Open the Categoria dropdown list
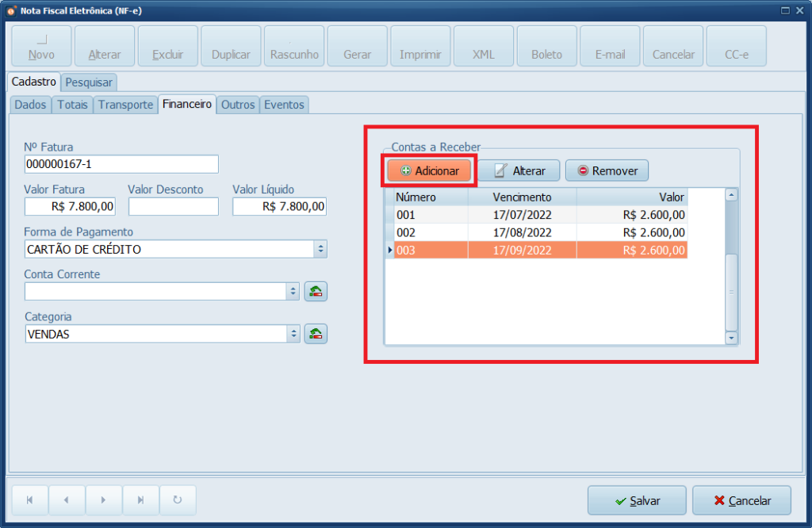Viewport: 812px width, 528px height. click(x=293, y=334)
